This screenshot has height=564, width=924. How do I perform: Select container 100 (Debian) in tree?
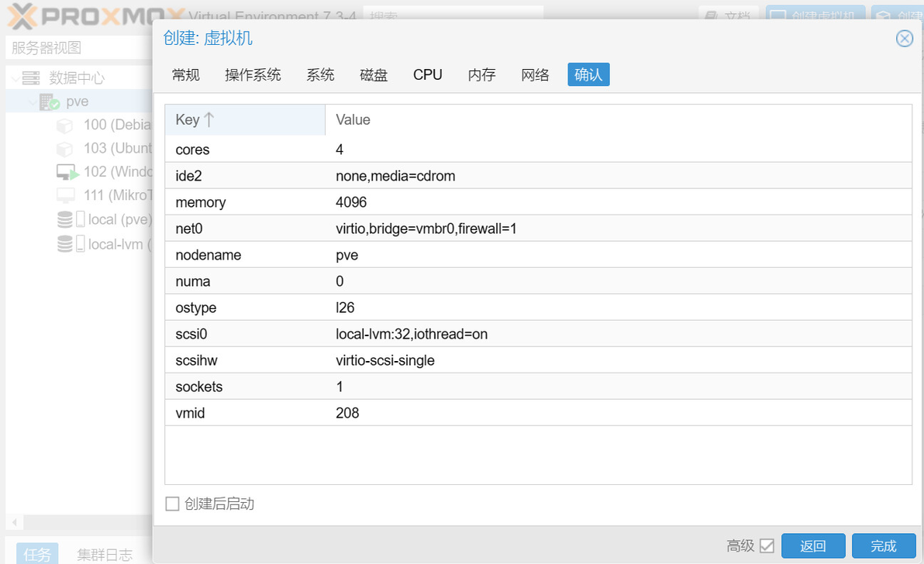[x=117, y=125]
